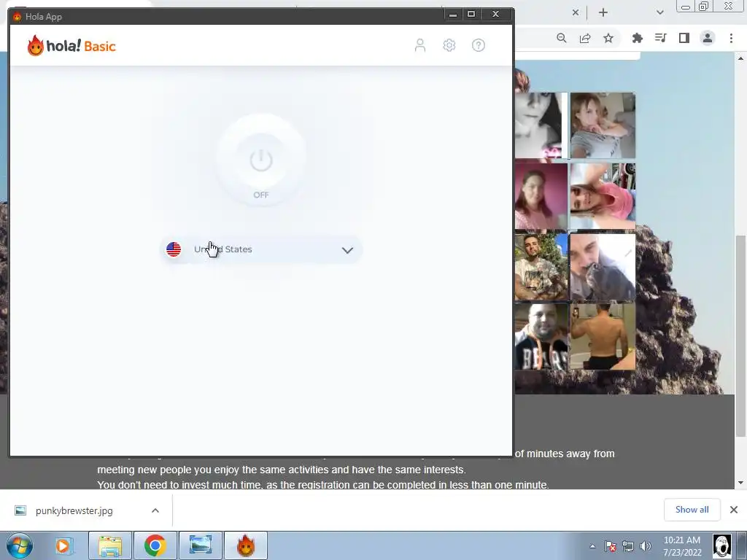Click the US flag icon

[174, 249]
